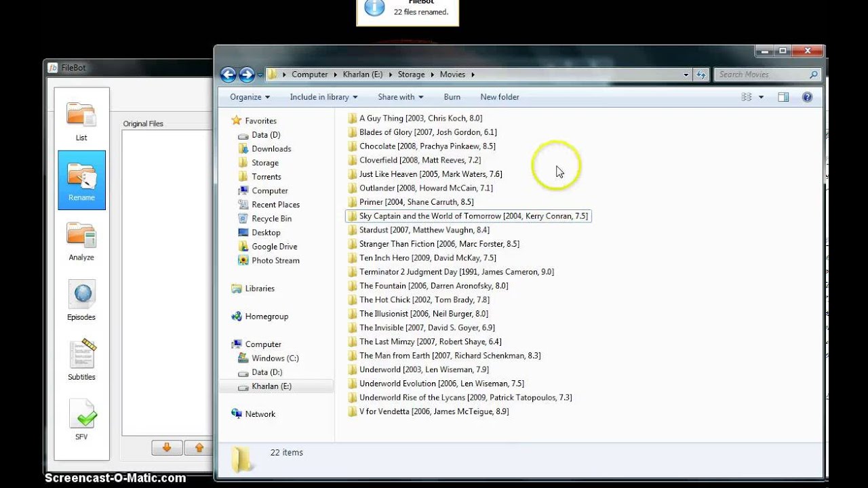Select Storage under Favorites

(264, 163)
